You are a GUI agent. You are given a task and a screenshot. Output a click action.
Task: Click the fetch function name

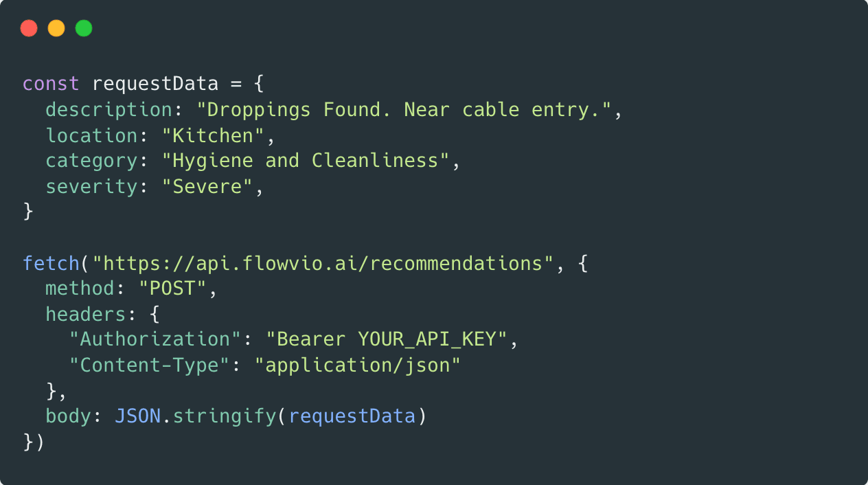(x=52, y=263)
